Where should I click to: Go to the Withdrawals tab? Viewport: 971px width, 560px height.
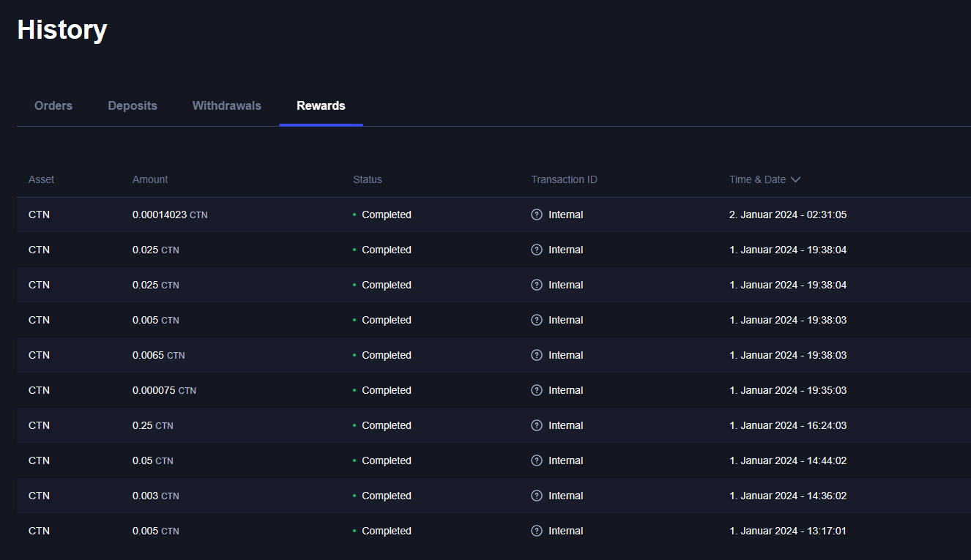pyautogui.click(x=226, y=105)
